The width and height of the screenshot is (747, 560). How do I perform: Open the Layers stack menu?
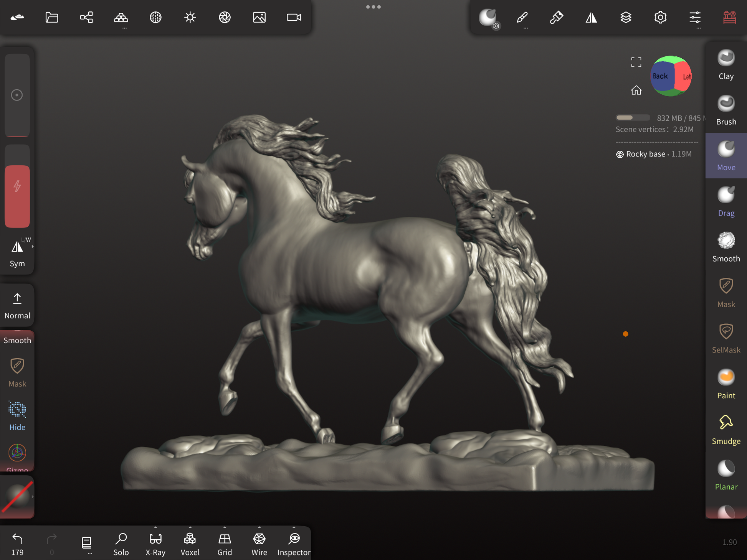[x=626, y=17]
